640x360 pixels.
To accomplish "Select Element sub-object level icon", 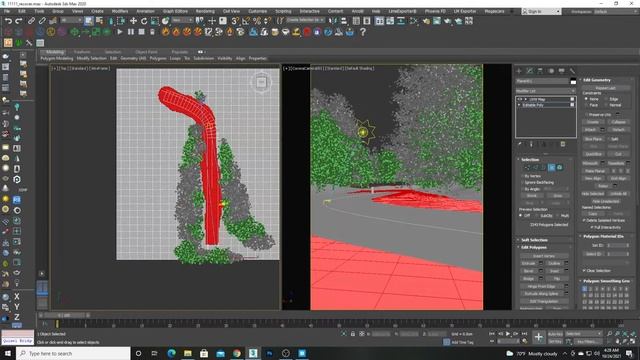I will tap(560, 167).
